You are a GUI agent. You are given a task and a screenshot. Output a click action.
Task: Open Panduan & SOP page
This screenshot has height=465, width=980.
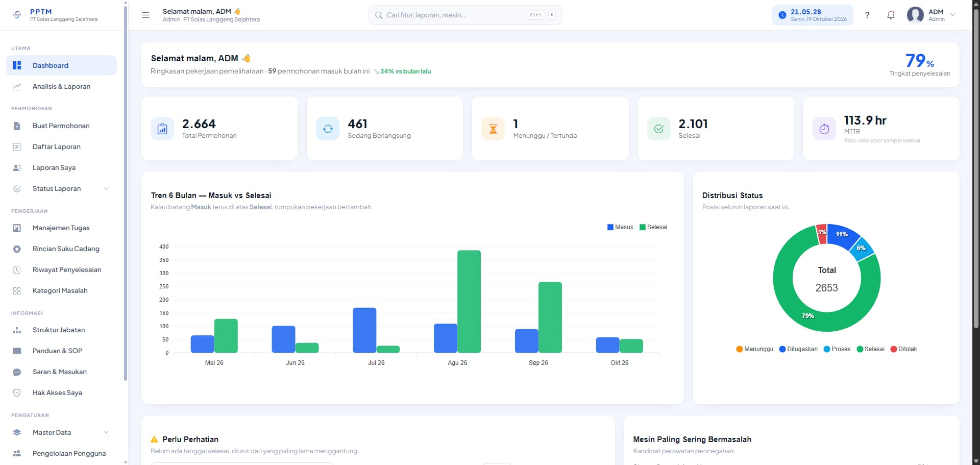(x=61, y=351)
